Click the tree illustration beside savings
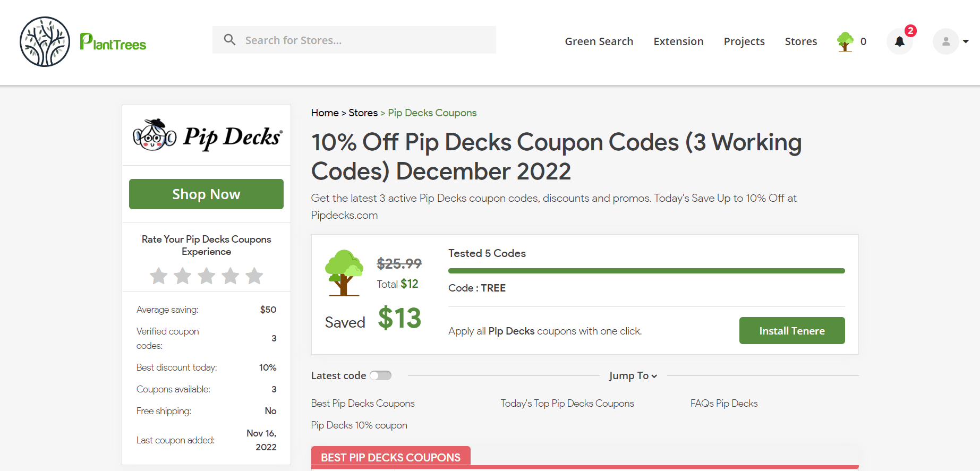 [344, 272]
